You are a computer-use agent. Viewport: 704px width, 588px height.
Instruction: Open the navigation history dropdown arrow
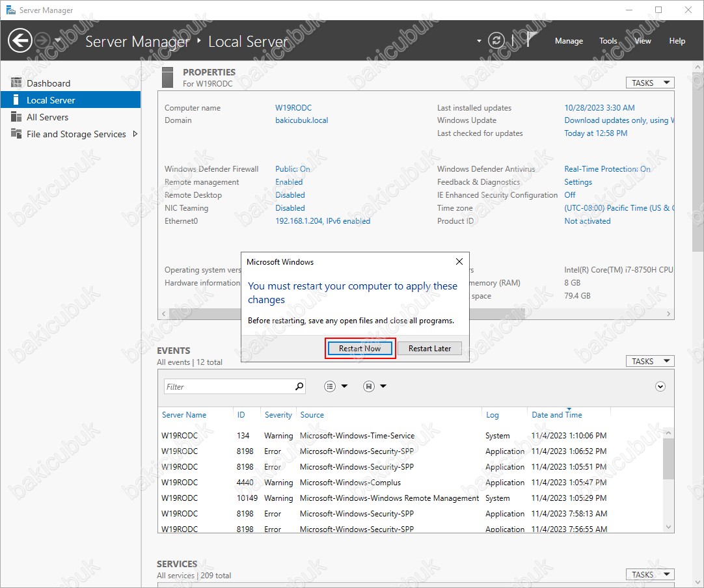point(57,40)
